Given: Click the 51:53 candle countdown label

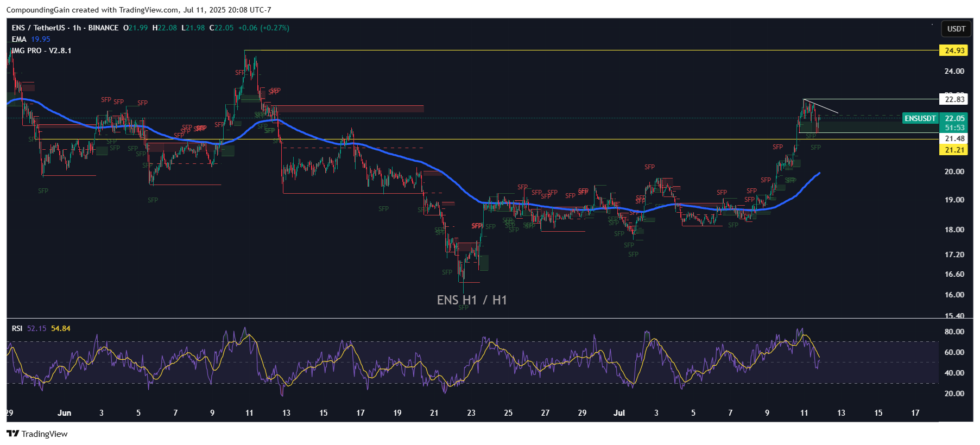Looking at the screenshot, I should pyautogui.click(x=954, y=128).
